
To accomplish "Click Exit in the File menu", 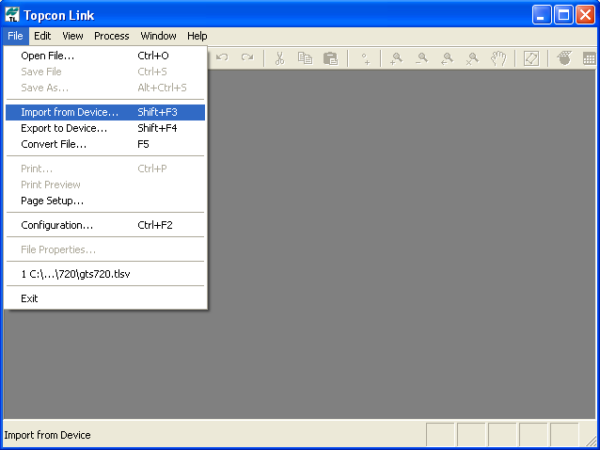I will tap(29, 298).
